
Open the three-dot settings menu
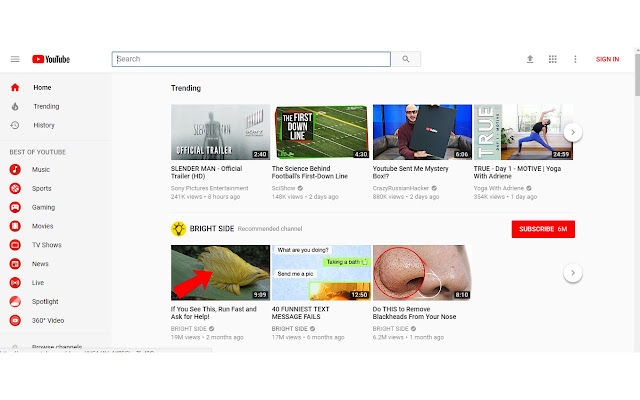coord(575,59)
